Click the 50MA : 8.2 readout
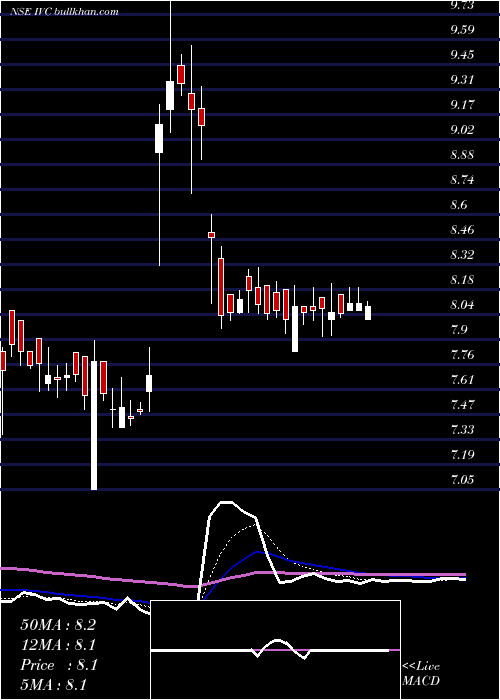 click(x=58, y=625)
